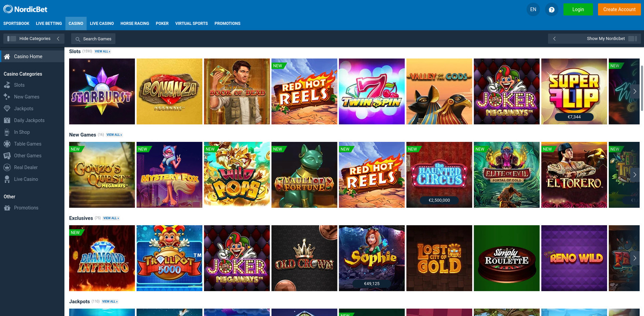Expand My Nordicbet panel with left chevron
The image size is (644, 316).
click(x=554, y=39)
